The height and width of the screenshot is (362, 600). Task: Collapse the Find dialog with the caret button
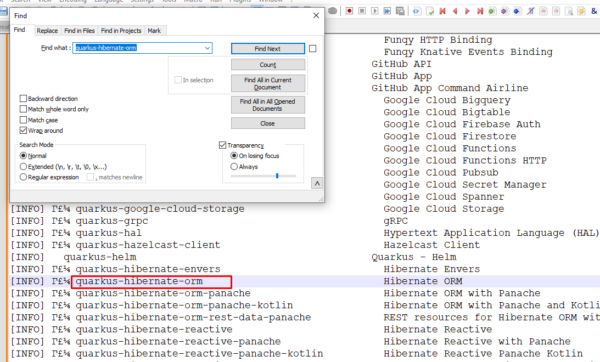[x=317, y=183]
